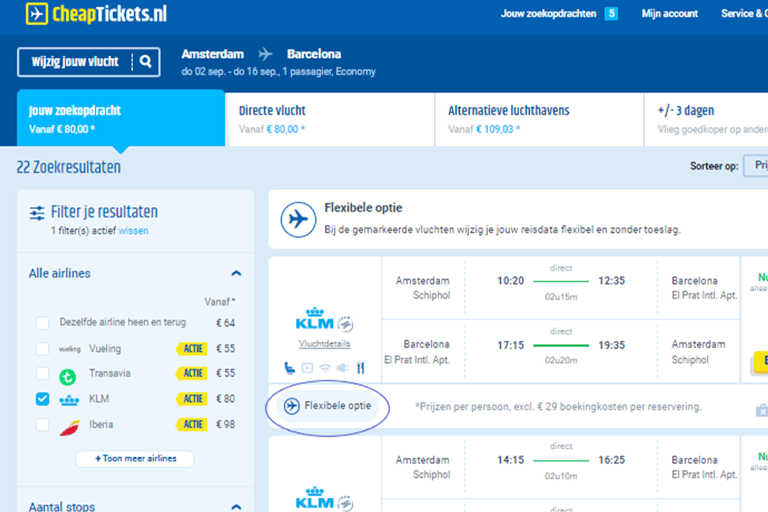Click the seat amenity icon under Vluchtdetails

pyautogui.click(x=289, y=367)
